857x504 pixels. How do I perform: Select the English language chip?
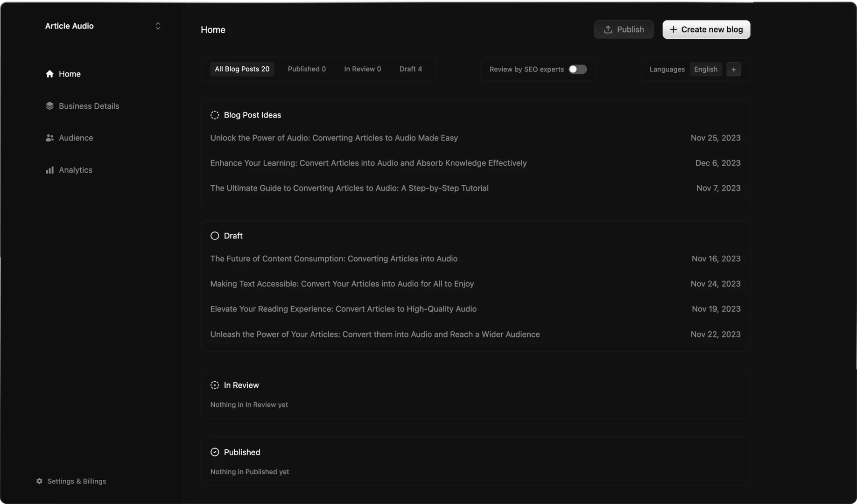(x=705, y=69)
